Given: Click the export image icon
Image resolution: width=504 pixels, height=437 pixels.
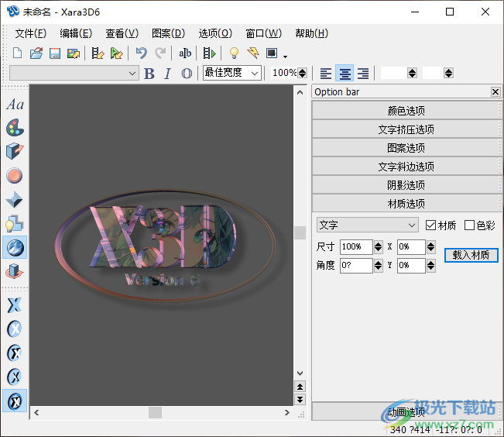Looking at the screenshot, I should (74, 53).
